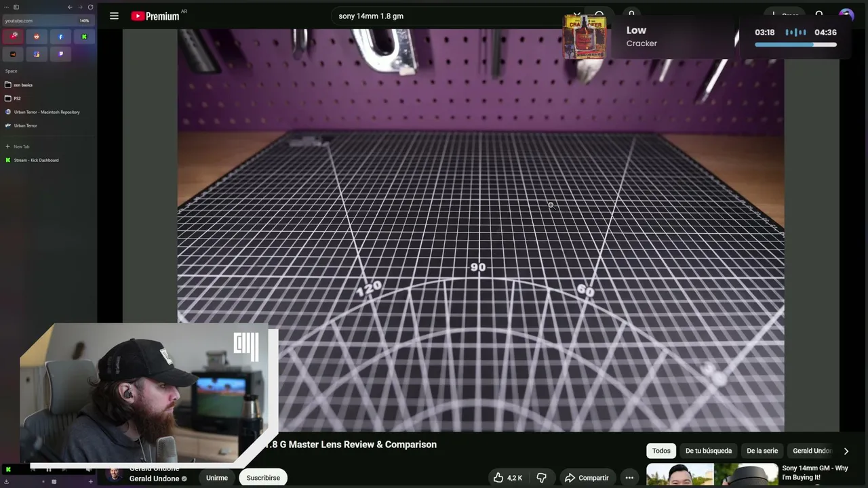Open the YouTube notifications bell
This screenshot has width=868, height=488.
click(x=819, y=14)
